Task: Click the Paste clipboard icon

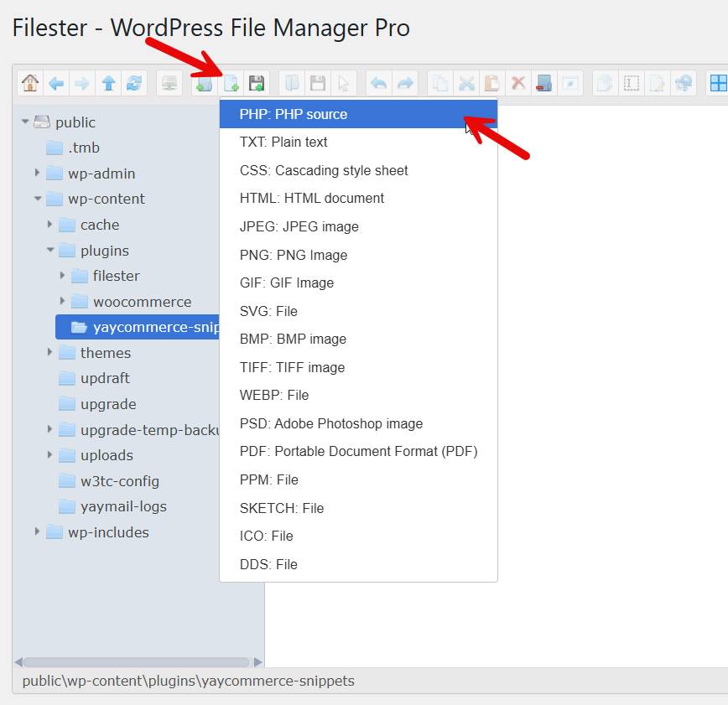Action: pos(493,83)
